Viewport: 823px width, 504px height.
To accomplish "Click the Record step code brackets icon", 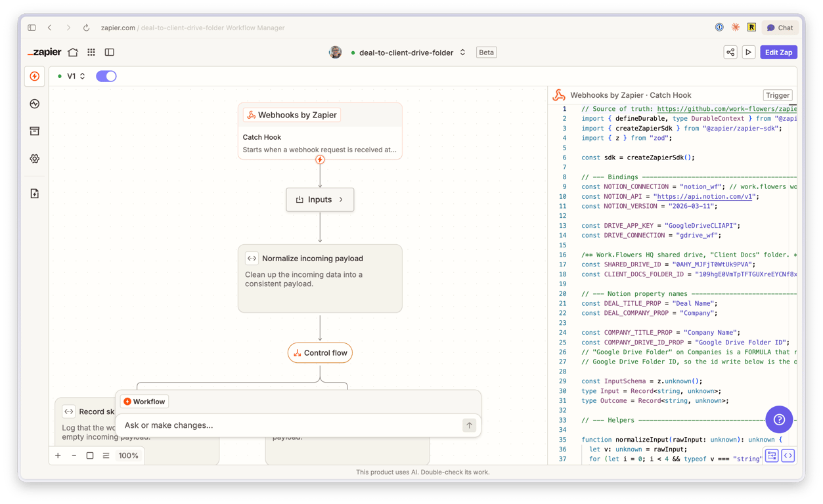I will 69,411.
